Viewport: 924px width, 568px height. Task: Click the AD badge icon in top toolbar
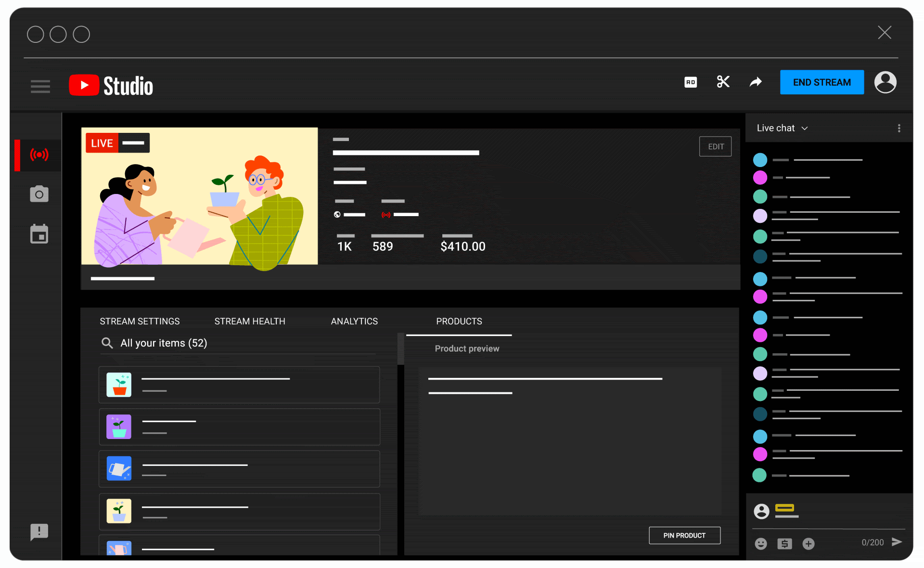coord(691,82)
